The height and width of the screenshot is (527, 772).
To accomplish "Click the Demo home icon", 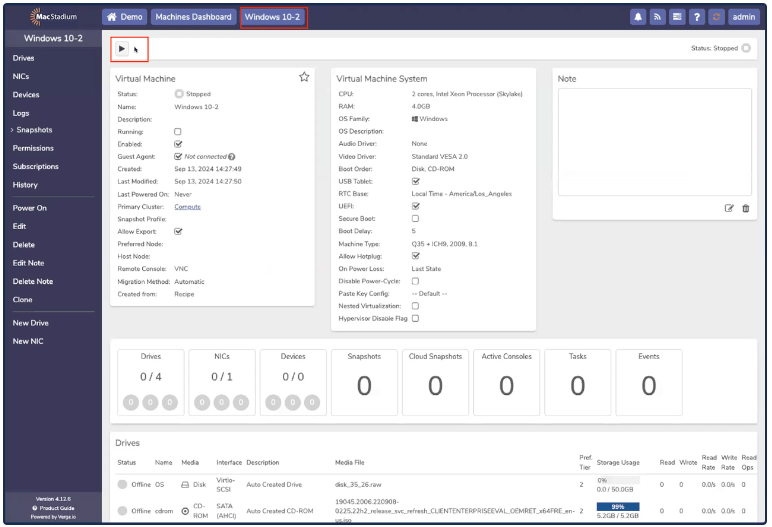I will click(112, 17).
